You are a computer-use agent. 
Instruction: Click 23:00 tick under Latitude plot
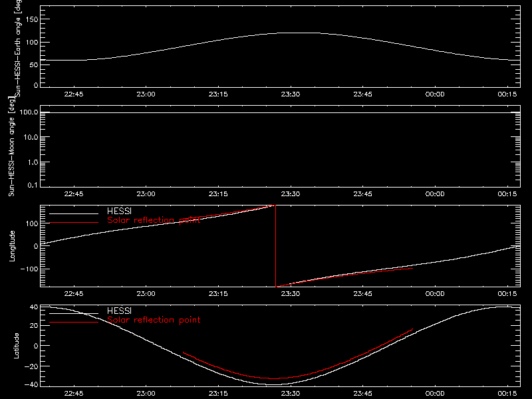[146, 394]
